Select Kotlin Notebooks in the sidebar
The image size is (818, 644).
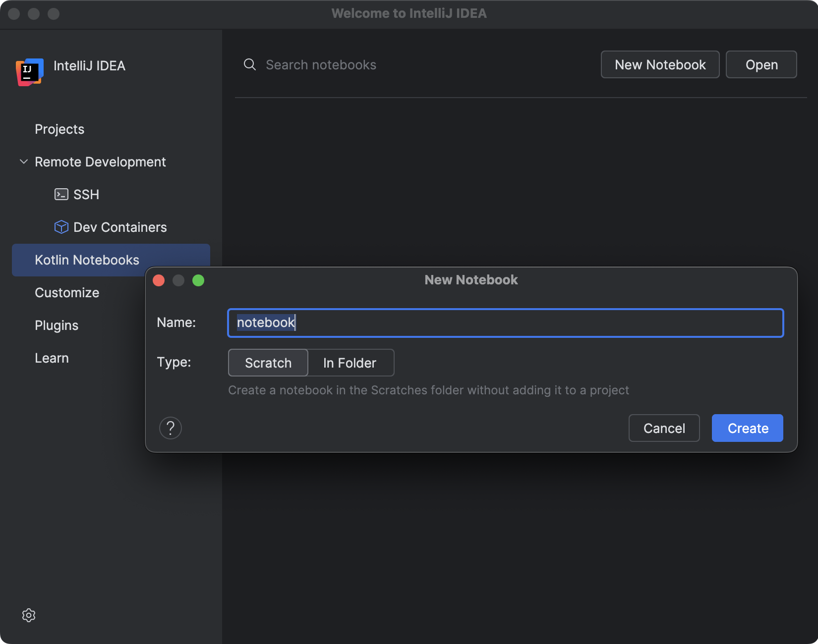tap(87, 260)
